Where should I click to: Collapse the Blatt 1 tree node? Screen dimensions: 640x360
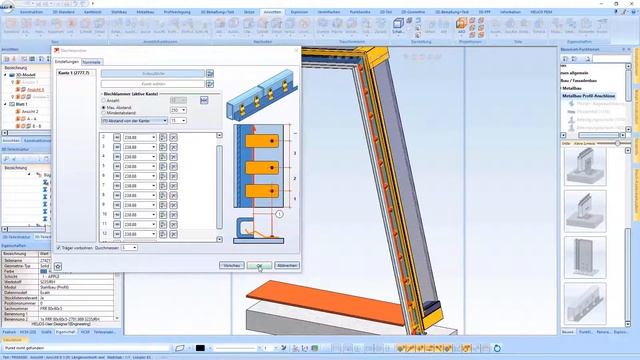5,104
